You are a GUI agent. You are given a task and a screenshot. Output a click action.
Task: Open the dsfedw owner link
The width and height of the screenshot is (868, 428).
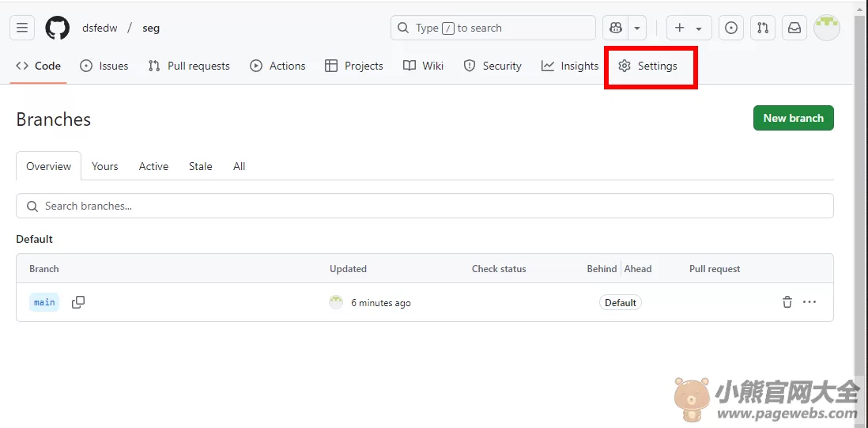coord(100,28)
